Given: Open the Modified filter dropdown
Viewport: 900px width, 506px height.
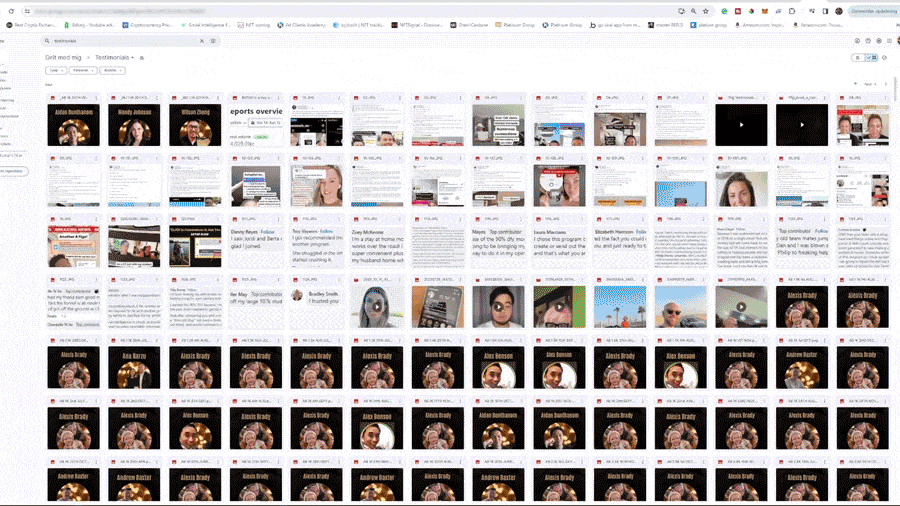Looking at the screenshot, I should point(113,70).
